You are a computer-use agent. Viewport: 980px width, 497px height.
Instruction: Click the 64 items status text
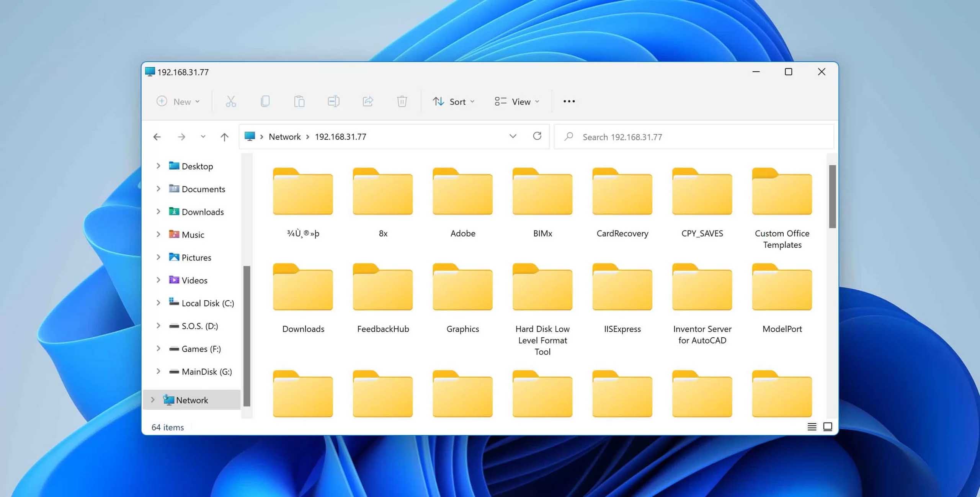click(x=168, y=427)
